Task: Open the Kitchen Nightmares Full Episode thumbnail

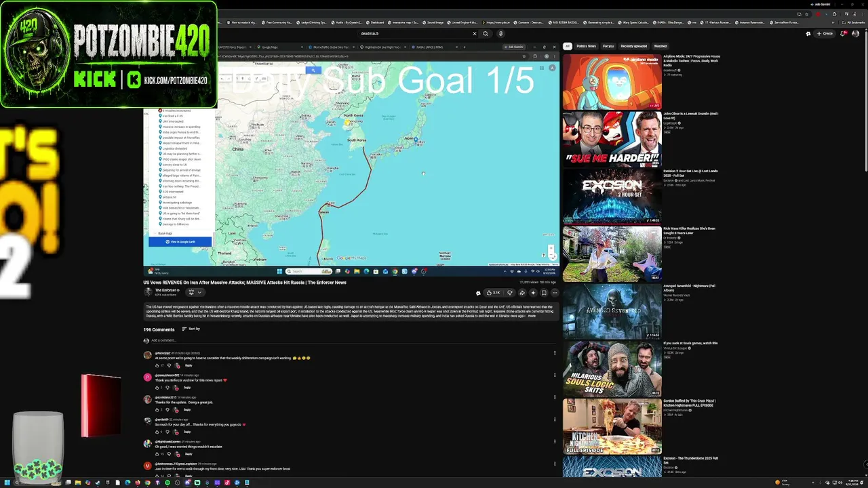Action: (612, 426)
